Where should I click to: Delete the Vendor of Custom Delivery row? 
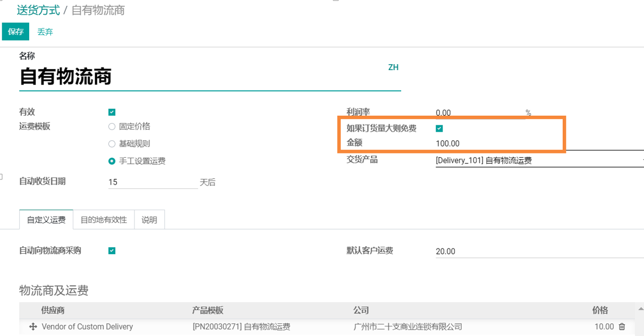tap(622, 327)
